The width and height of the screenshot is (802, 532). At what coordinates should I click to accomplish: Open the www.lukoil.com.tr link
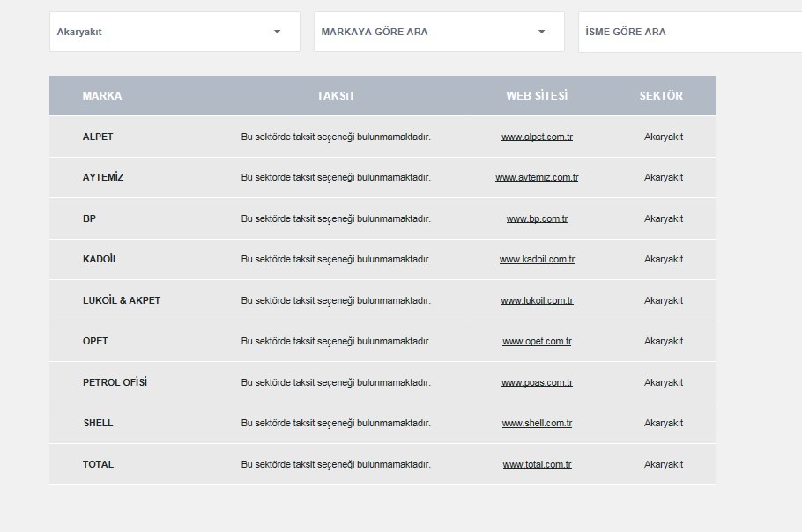537,300
